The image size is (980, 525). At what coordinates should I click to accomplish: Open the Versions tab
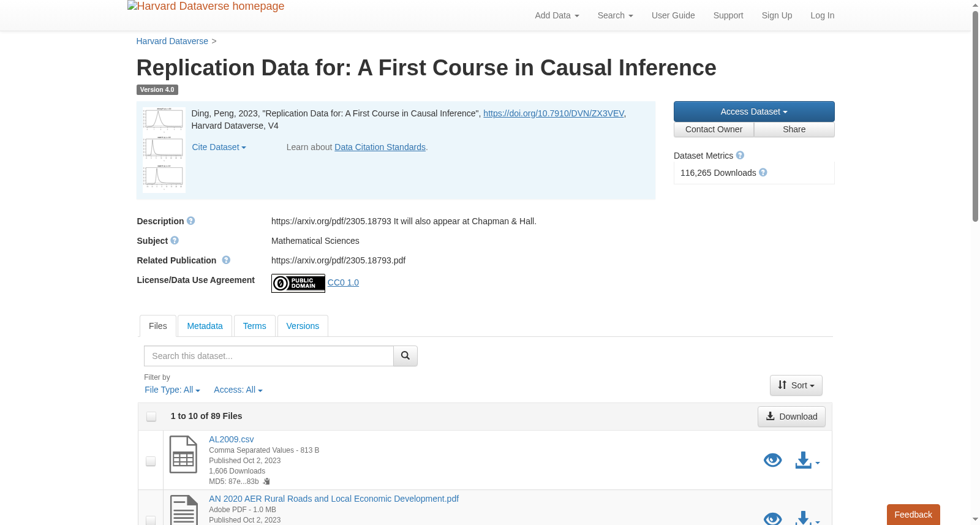303,326
